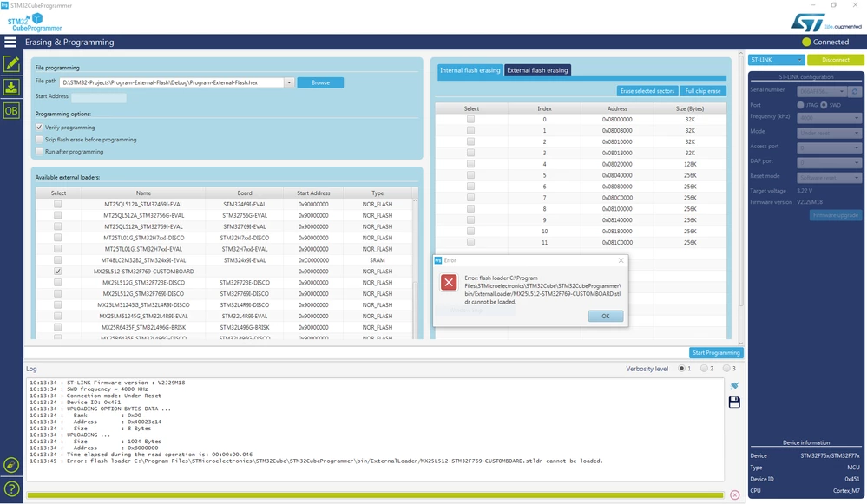This screenshot has width=867, height=504.
Task: Refresh ST-LINK serial number list
Action: coord(855,91)
